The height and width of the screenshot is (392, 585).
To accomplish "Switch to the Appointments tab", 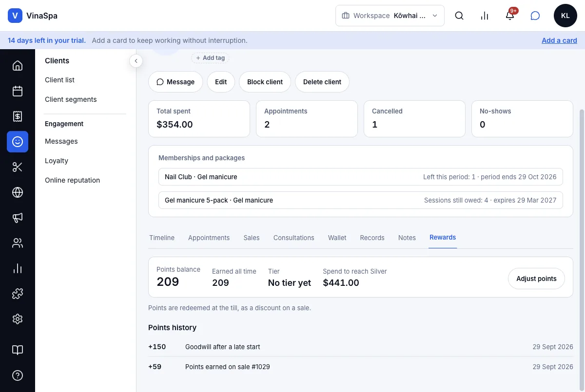I will (x=209, y=238).
